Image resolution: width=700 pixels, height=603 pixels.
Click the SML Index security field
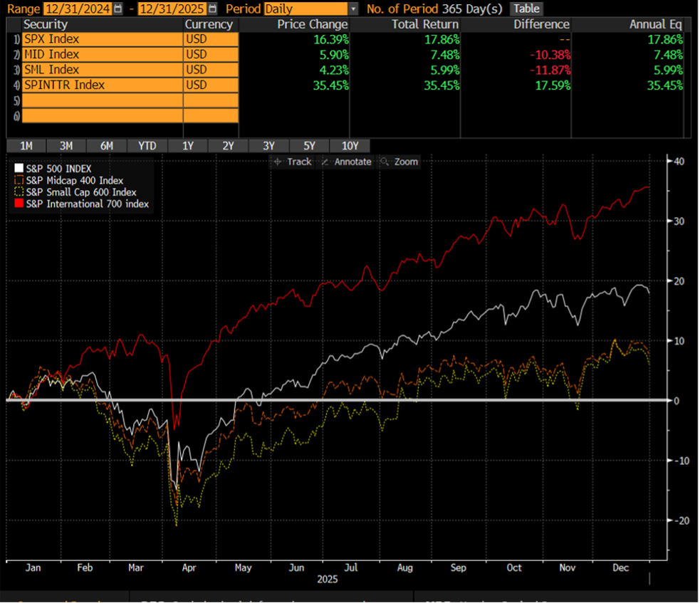[103, 70]
